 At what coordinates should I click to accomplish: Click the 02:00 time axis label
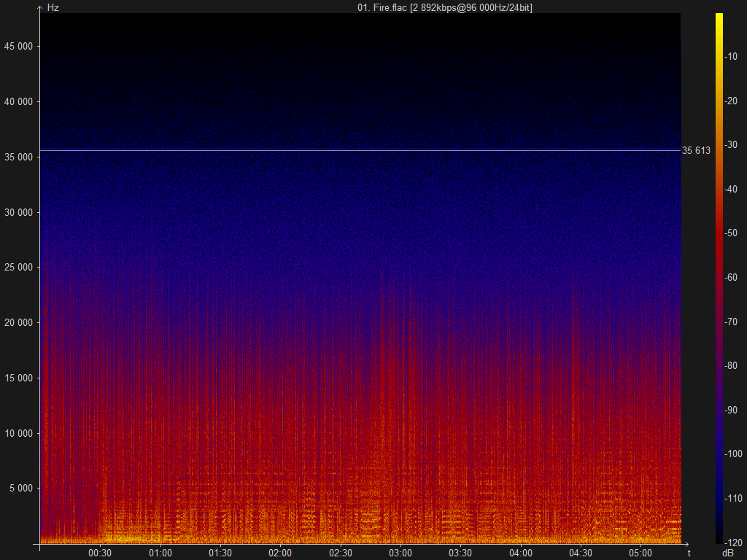coord(280,553)
